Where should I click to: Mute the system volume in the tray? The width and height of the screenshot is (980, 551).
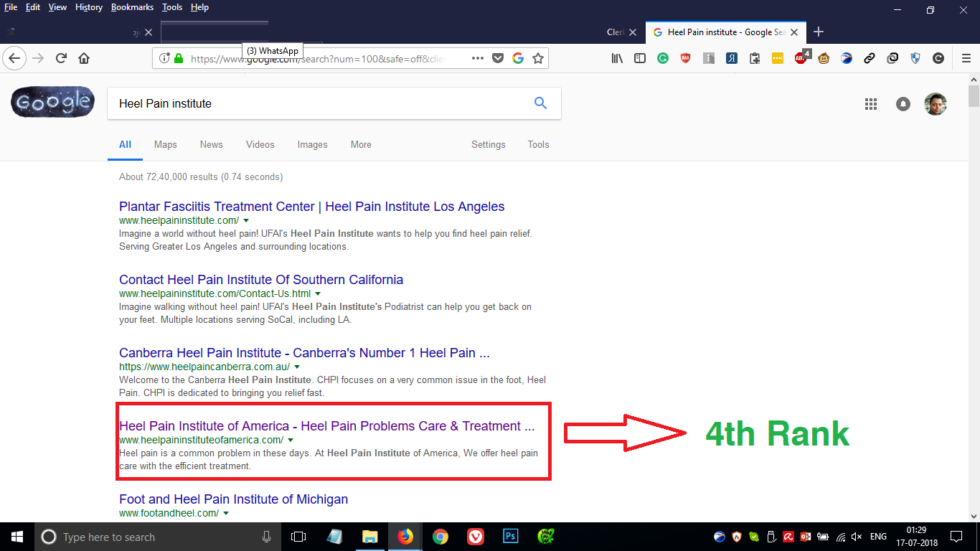coord(857,537)
